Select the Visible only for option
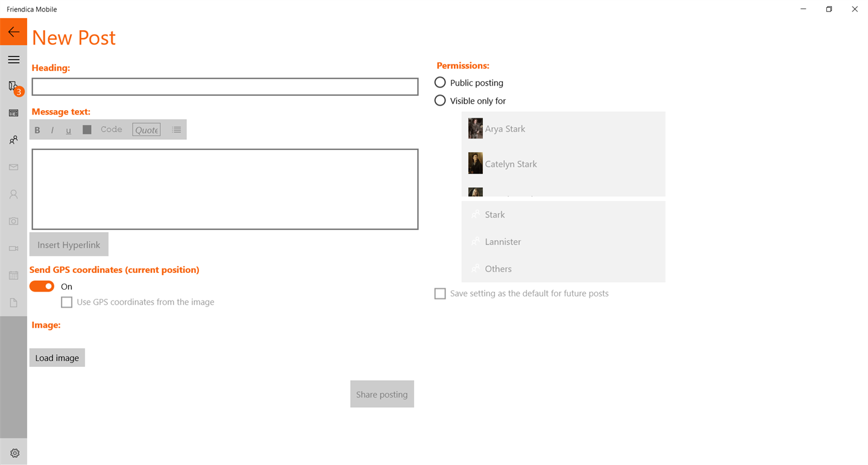This screenshot has height=465, width=868. [440, 101]
